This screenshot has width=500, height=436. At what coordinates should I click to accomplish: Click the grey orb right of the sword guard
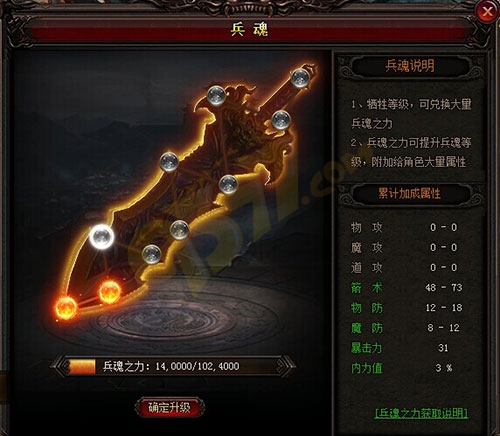pos(281,120)
